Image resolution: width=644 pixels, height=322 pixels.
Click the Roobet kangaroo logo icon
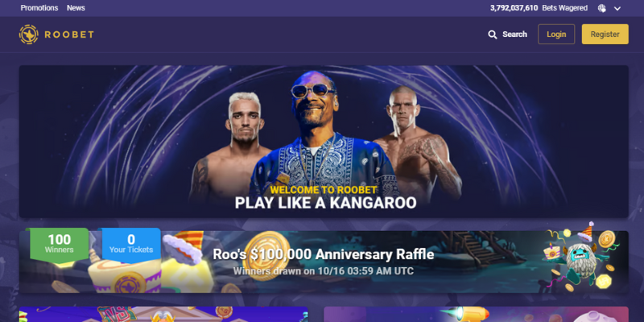tap(28, 35)
